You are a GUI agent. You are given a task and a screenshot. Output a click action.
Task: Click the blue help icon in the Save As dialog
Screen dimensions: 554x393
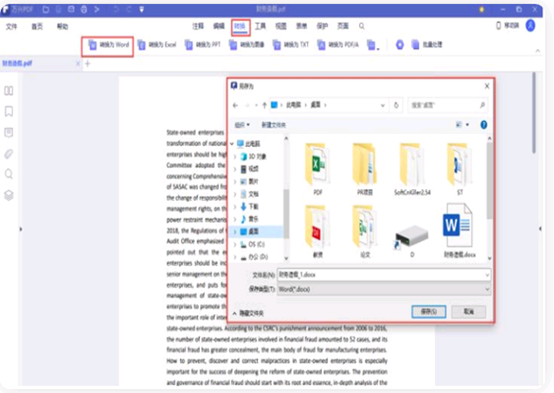pyautogui.click(x=484, y=125)
